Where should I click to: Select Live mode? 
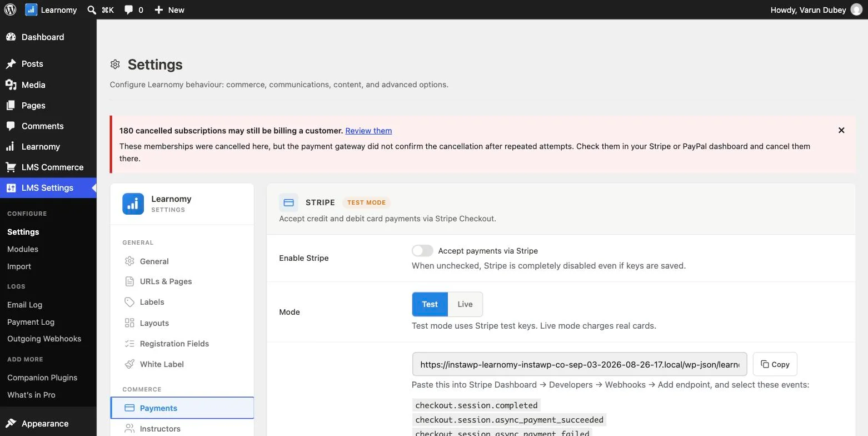tap(465, 304)
